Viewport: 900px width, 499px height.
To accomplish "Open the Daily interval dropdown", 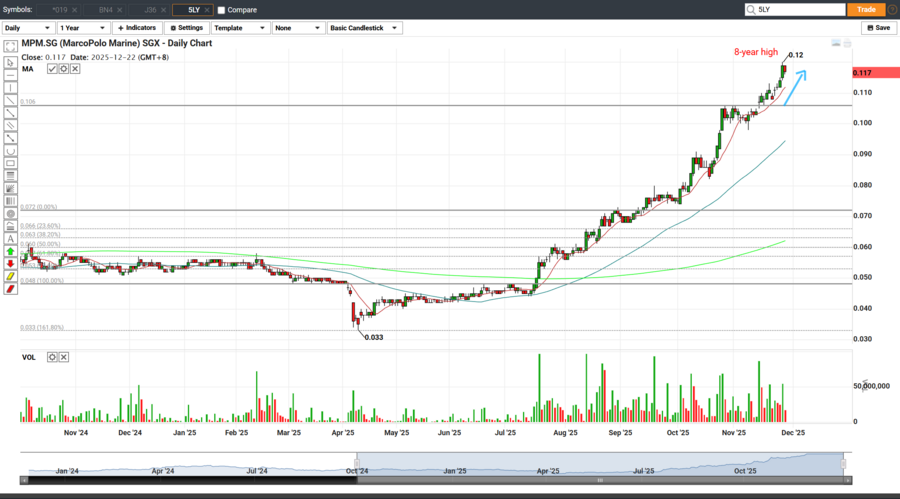I will (27, 28).
